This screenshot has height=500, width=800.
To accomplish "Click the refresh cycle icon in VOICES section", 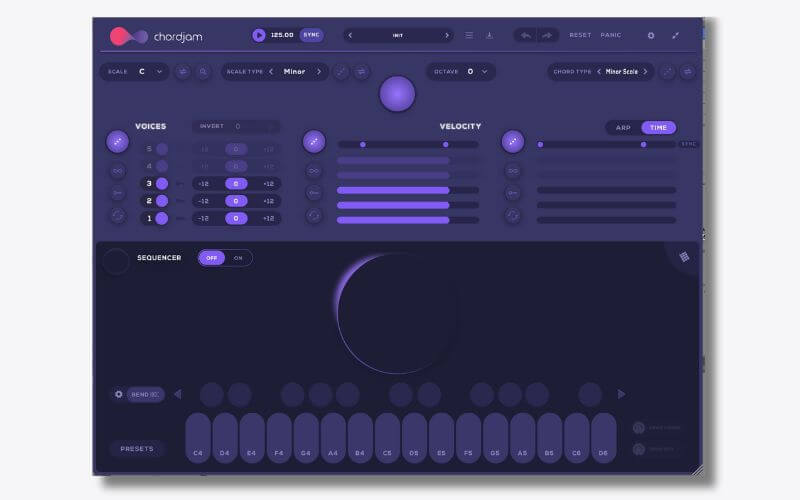I will pyautogui.click(x=117, y=216).
